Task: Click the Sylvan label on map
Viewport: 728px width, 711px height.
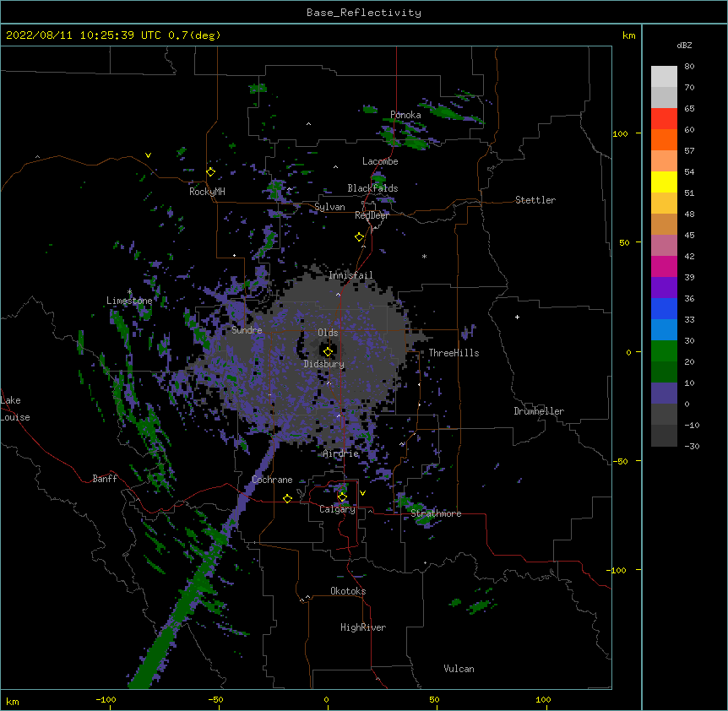Action: pos(329,207)
